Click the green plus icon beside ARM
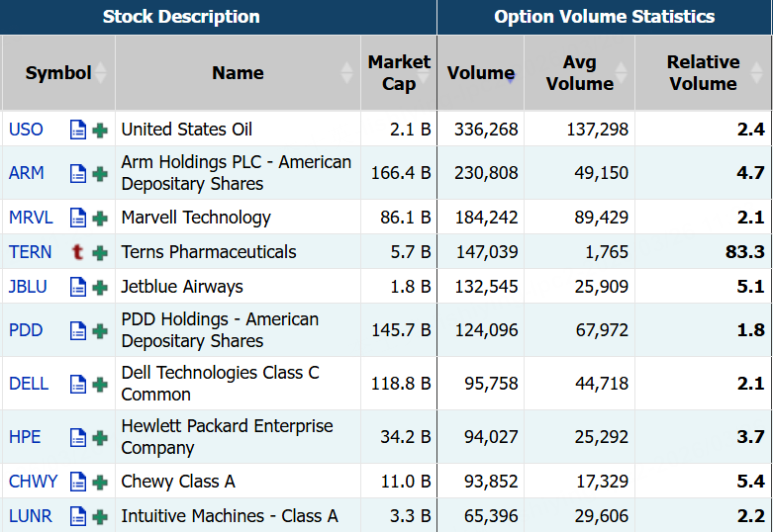The height and width of the screenshot is (532, 773). click(100, 173)
